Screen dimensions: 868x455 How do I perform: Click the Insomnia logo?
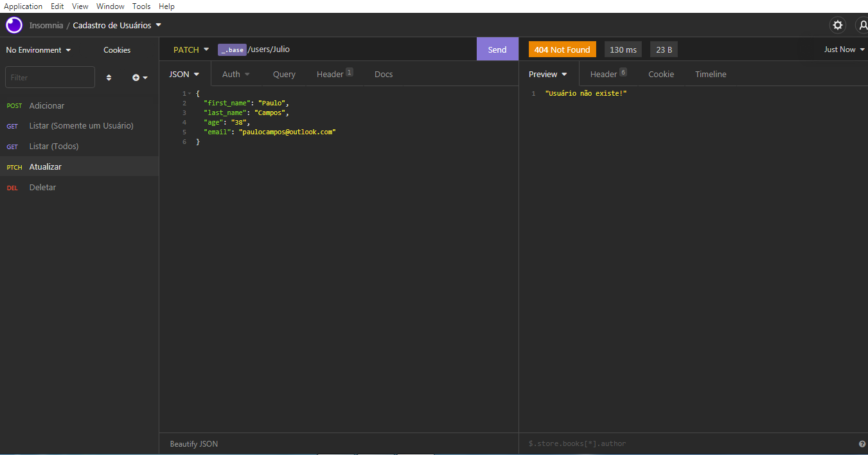(x=13, y=25)
